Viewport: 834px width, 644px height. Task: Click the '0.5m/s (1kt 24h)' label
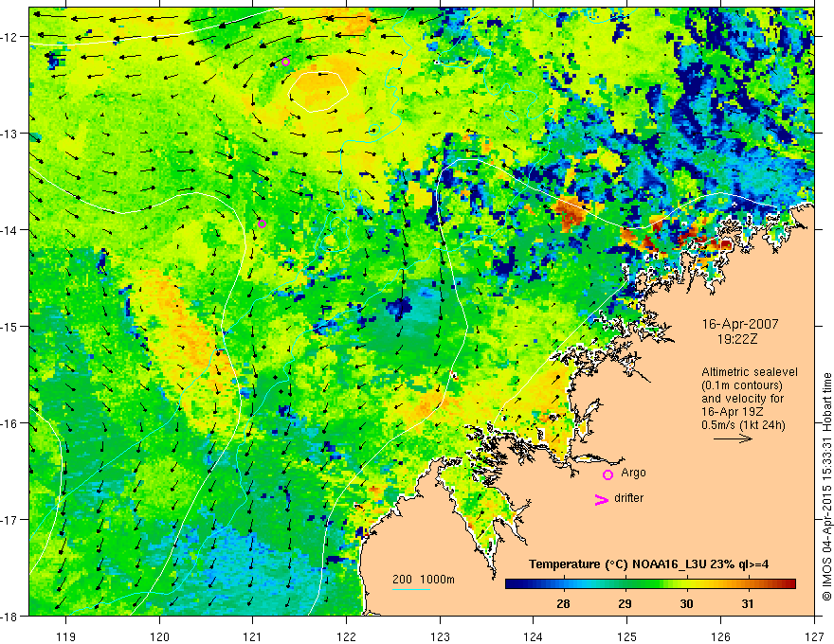tap(743, 425)
